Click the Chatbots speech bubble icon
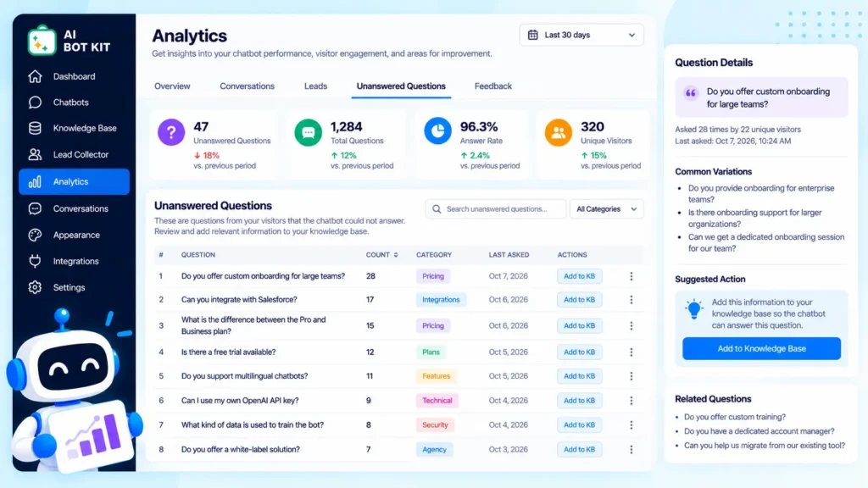 35,103
